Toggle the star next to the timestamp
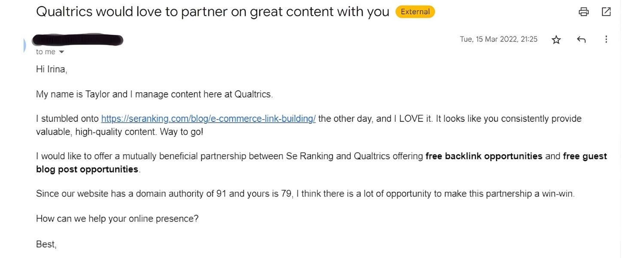This screenshot has width=644, height=258. (556, 39)
